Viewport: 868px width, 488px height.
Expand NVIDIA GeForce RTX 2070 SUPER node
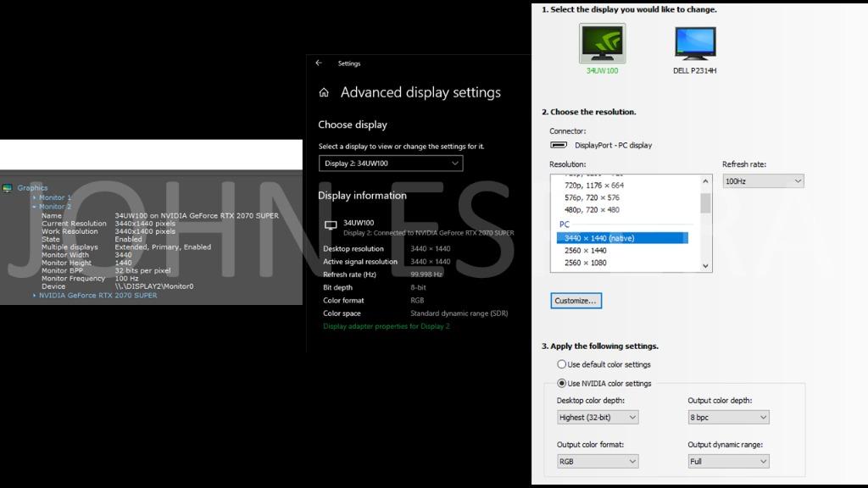pos(35,296)
